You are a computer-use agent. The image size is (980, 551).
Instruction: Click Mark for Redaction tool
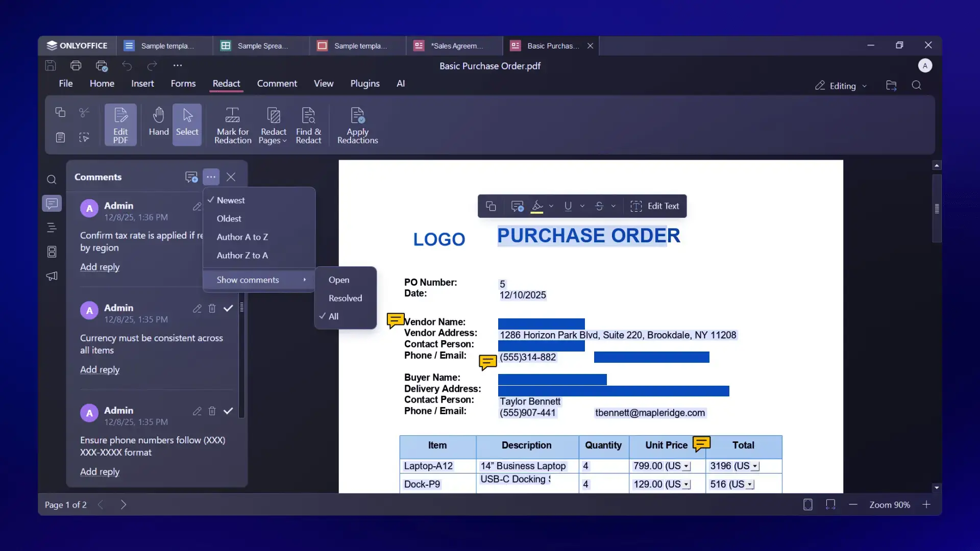(x=233, y=125)
